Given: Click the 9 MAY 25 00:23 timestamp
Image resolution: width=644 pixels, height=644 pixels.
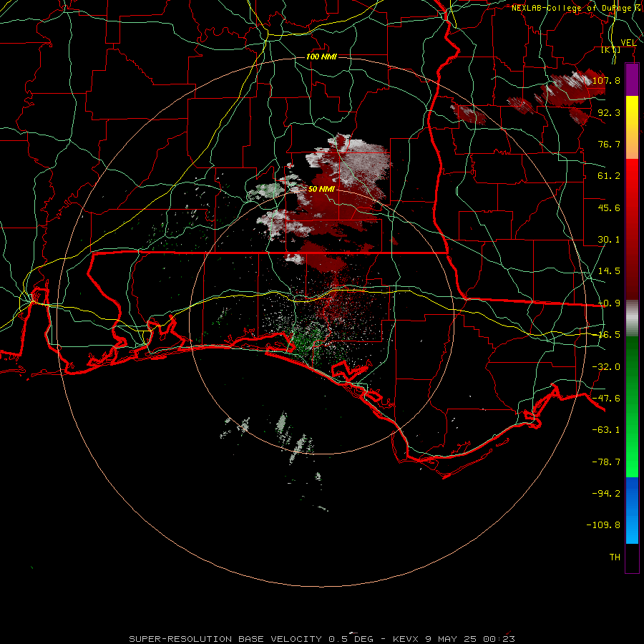Looking at the screenshot, I should tap(470, 639).
